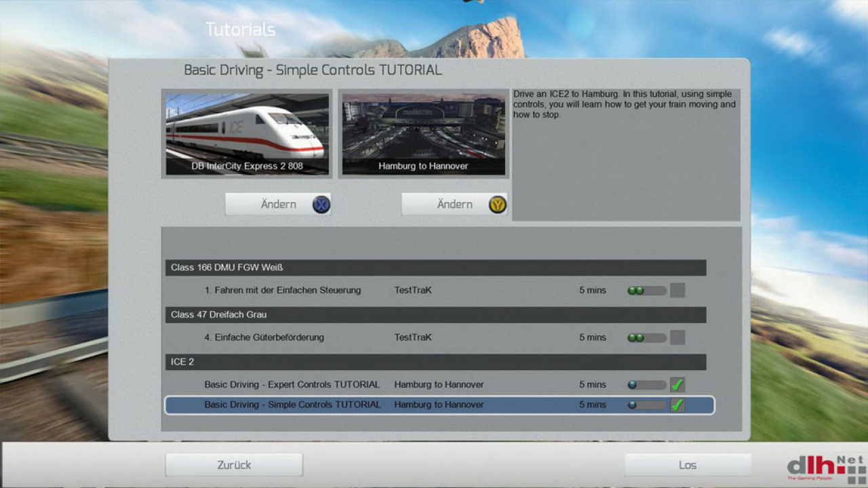Click the yellow Y controller icon

click(498, 204)
